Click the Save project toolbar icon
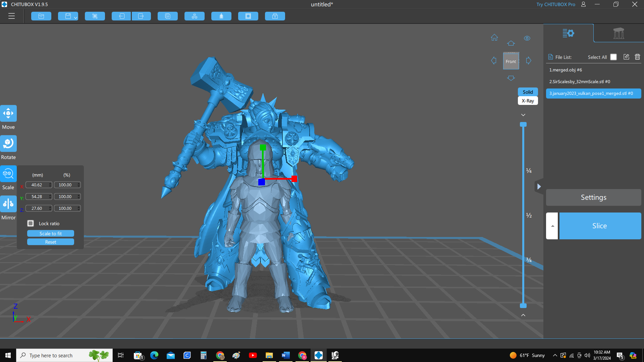This screenshot has width=644, height=362. click(68, 16)
